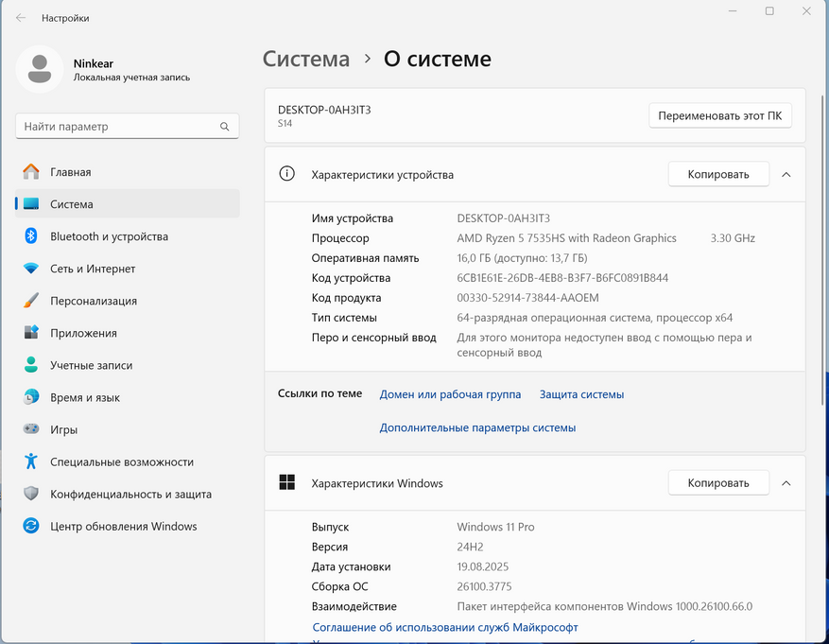The image size is (829, 644).
Task: Select the Personalization paintbrush icon
Action: (31, 301)
